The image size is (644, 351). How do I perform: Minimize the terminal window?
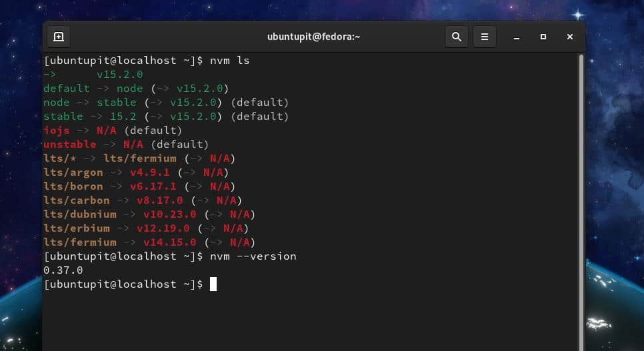517,37
